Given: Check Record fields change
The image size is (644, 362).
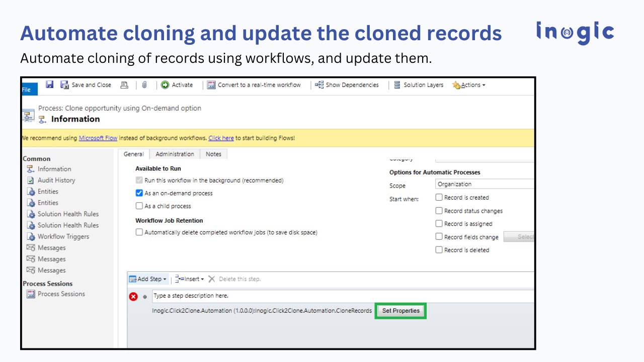Looking at the screenshot, I should pyautogui.click(x=439, y=237).
